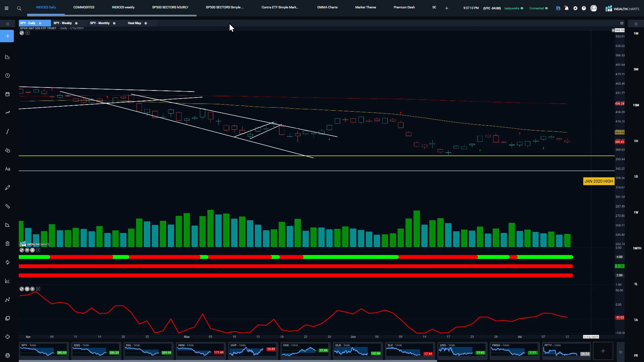Viewport: 644px width, 362px height.
Task: Select the 1D timeframe button
Action: (636, 177)
